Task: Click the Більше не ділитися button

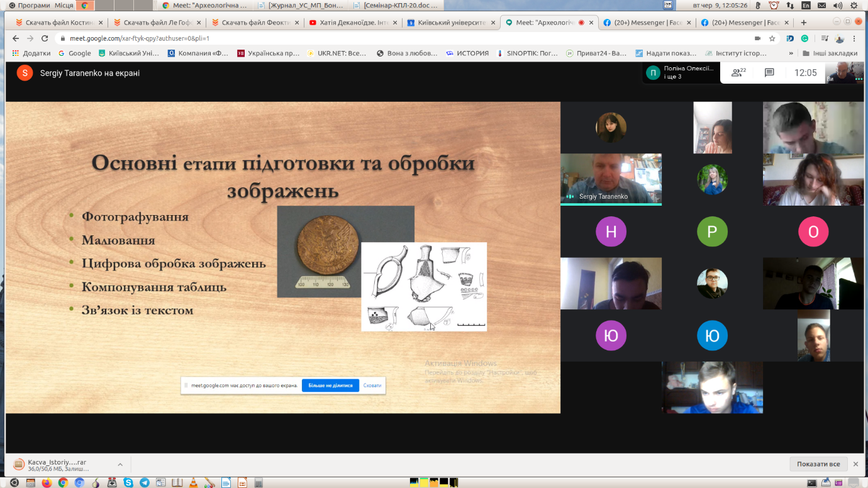Action: click(330, 385)
